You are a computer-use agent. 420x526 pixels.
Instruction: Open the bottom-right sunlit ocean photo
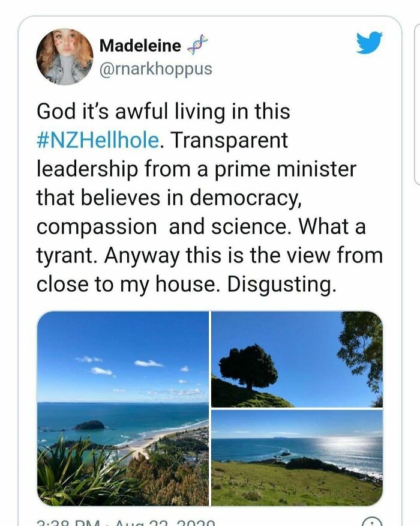coord(297,458)
